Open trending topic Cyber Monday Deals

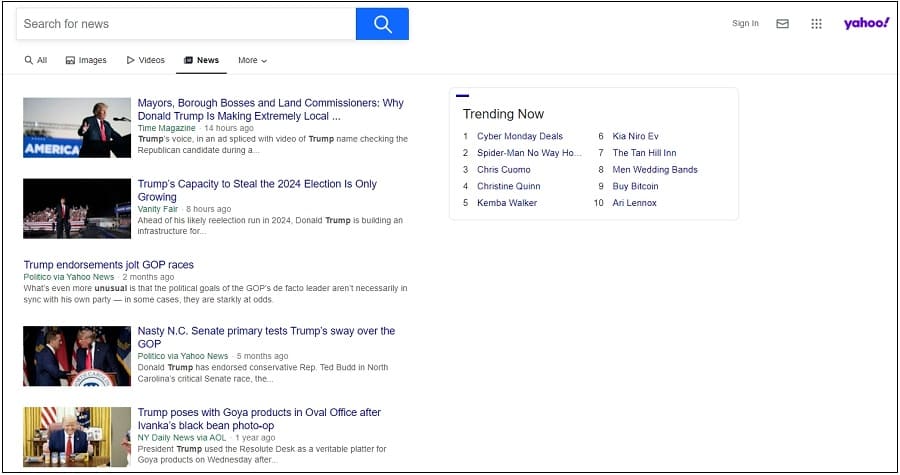point(520,136)
